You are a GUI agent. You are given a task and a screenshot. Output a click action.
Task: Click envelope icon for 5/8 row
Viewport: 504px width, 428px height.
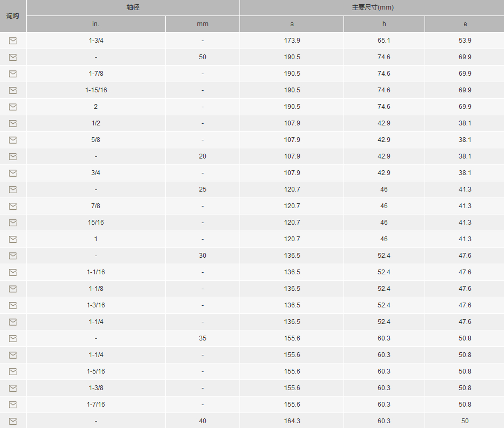coord(13,140)
